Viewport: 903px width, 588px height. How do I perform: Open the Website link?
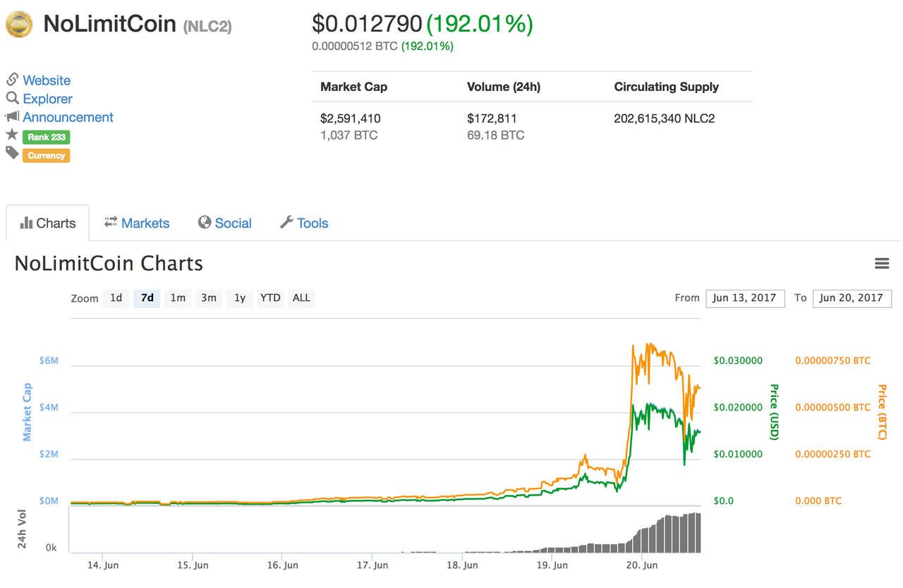(x=47, y=80)
